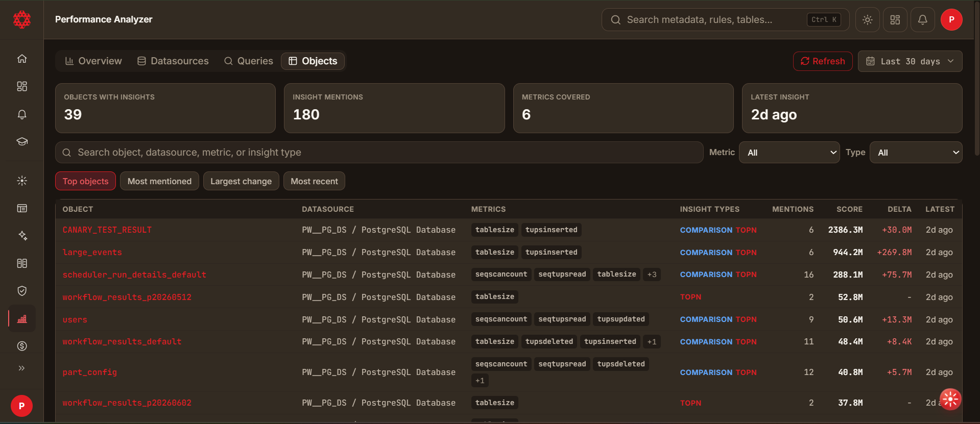Select the Top objects filter

tap(86, 181)
